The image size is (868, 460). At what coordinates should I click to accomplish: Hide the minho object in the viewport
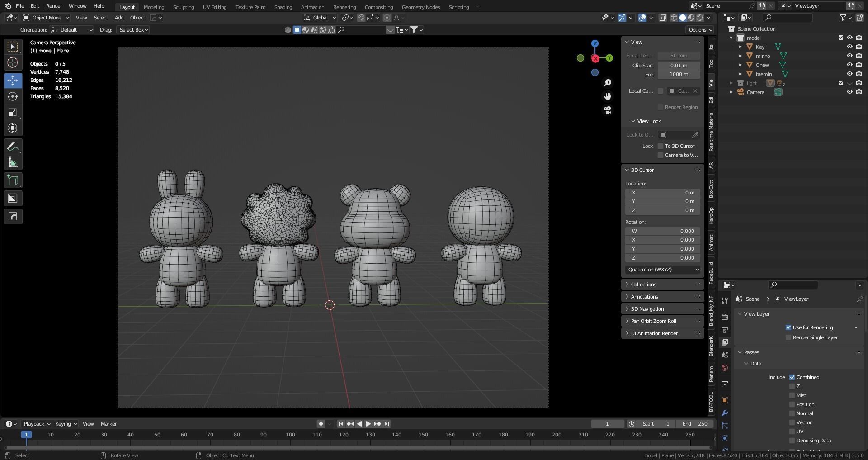[x=849, y=56]
